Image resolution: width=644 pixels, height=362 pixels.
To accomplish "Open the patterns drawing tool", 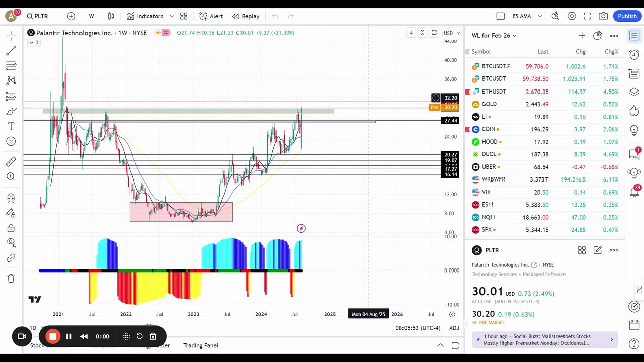I will (11, 81).
